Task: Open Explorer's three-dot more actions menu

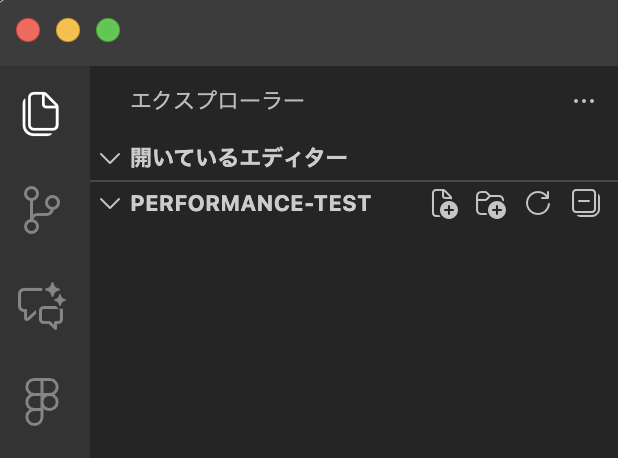Action: tap(584, 101)
